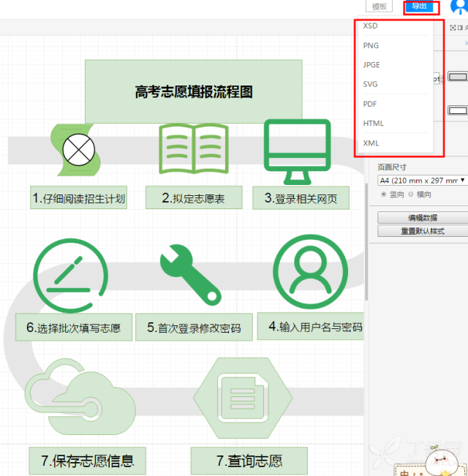
Task: Select the cloud storage icon
Action: (80, 397)
